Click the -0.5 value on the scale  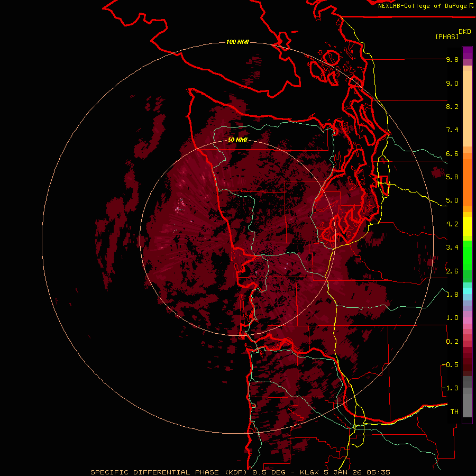tap(451, 365)
